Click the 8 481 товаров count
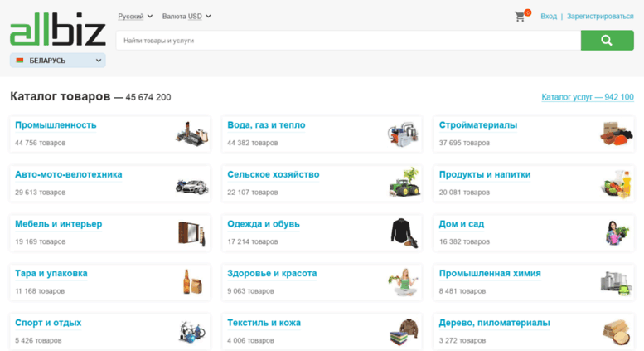 tap(462, 291)
